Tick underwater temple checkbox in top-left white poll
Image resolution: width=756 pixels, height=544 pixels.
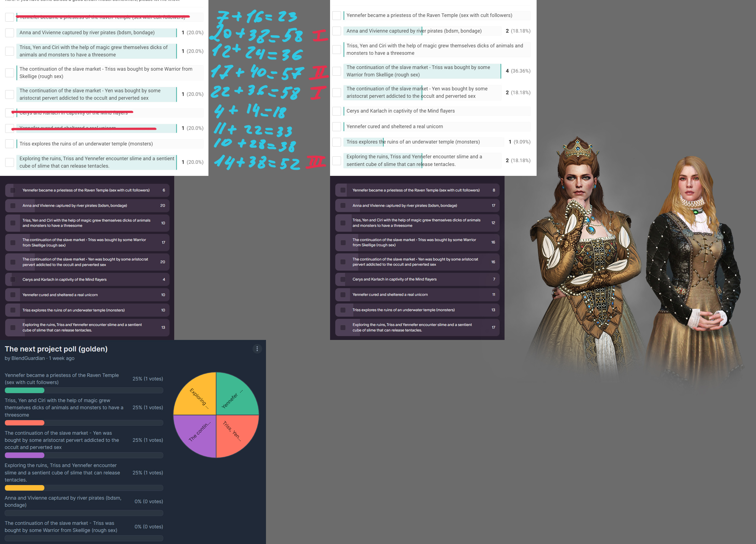10,144
